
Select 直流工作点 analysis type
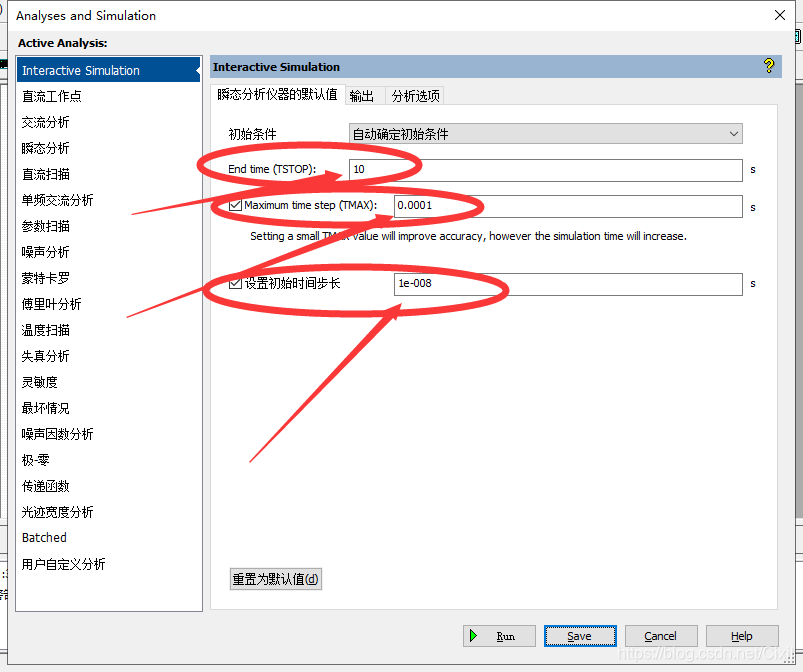[x=52, y=96]
